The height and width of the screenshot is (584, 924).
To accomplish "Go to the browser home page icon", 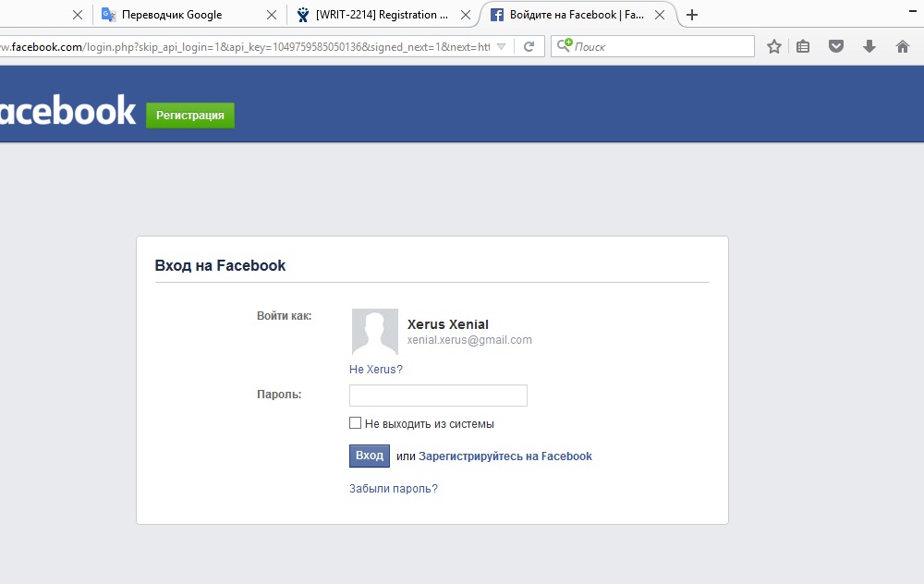I will click(902, 46).
